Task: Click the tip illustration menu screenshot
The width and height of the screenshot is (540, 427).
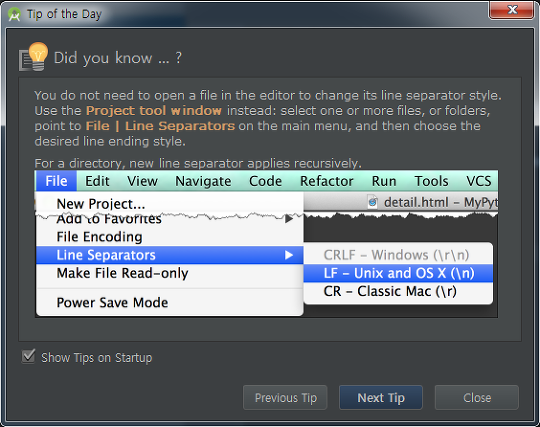Action: click(266, 244)
